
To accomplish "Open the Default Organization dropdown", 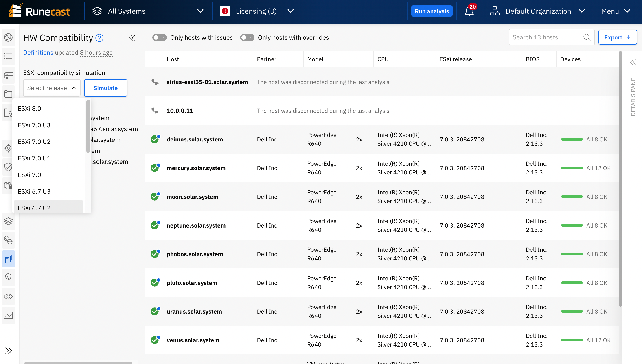I will (537, 11).
